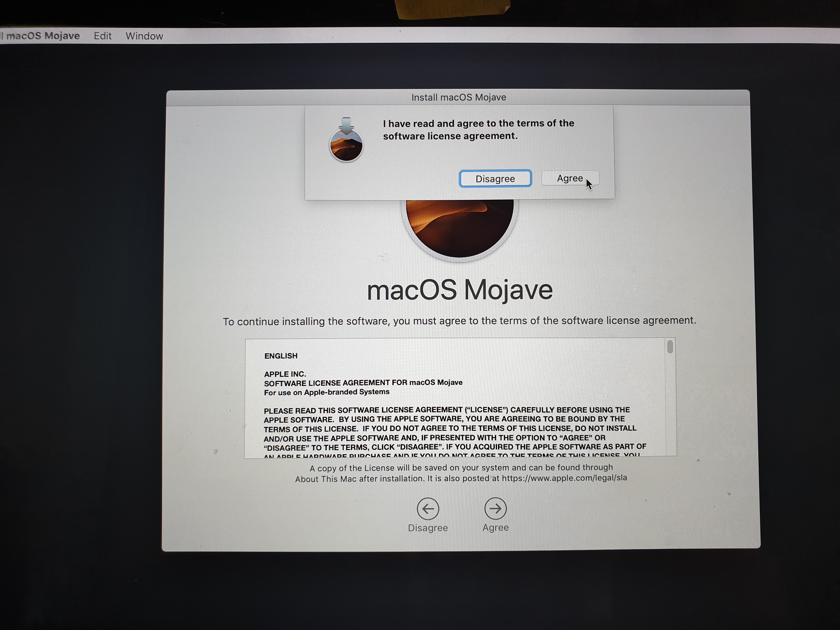Click the Disagree button in the confirmation dialog
The image size is (840, 630).
point(495,179)
